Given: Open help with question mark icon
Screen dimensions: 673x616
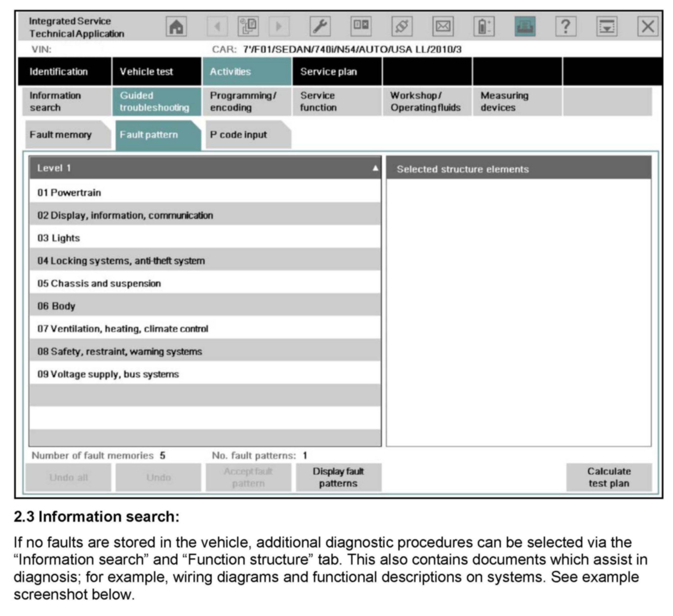Looking at the screenshot, I should pos(566,26).
